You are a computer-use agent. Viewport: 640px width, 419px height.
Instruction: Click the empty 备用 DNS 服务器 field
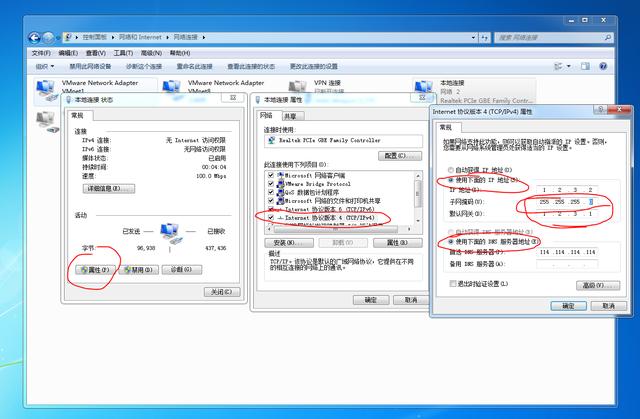point(567,264)
